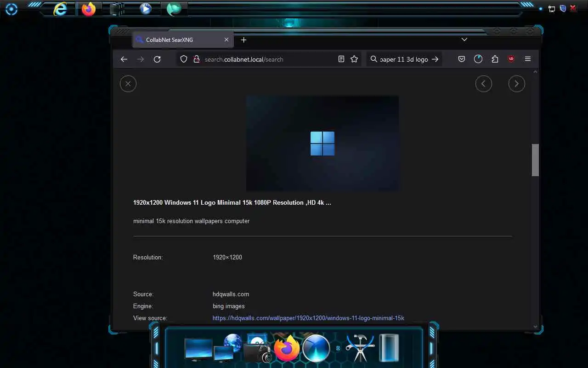588x368 pixels.
Task: Open the blue sphere icon in the dock
Action: point(317,348)
